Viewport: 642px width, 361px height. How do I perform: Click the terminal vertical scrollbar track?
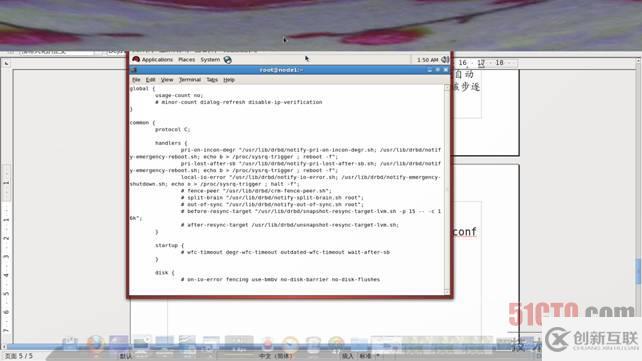[x=447, y=190]
